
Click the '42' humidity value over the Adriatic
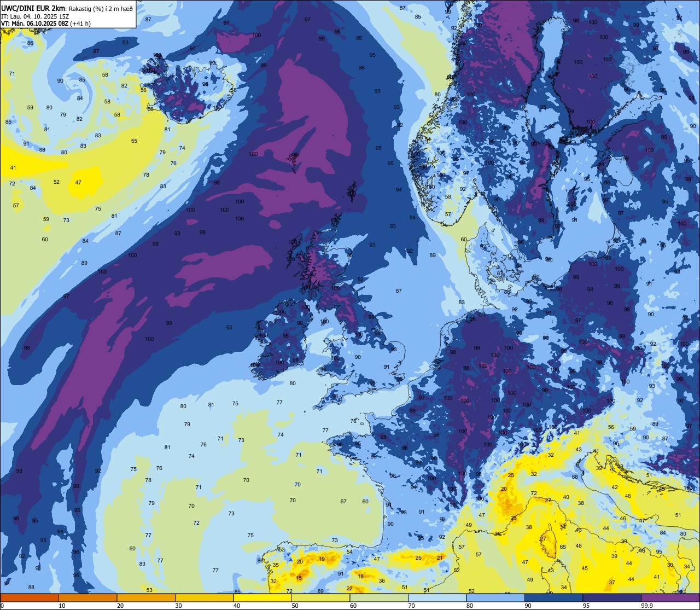615,487
